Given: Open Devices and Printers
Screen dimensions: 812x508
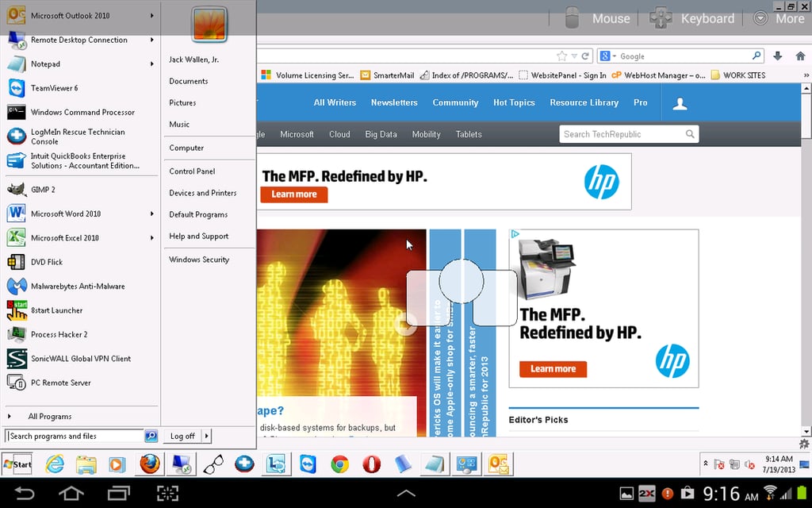Looking at the screenshot, I should tap(202, 193).
